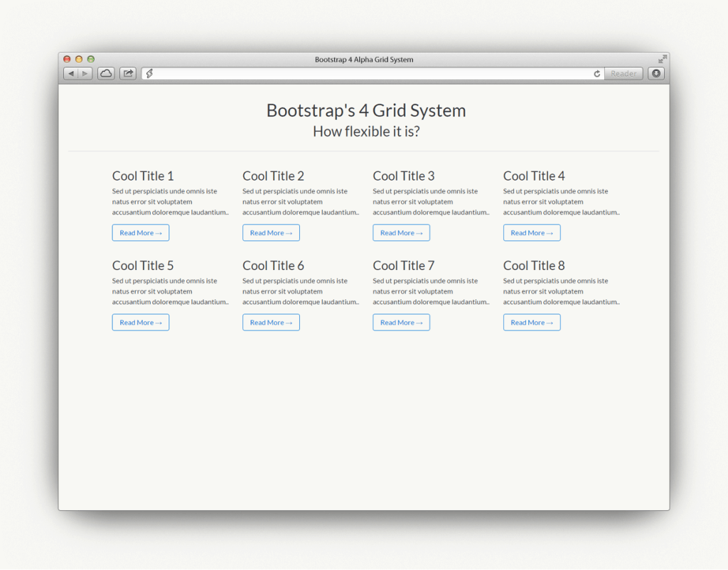Image resolution: width=728 pixels, height=570 pixels.
Task: Click Read More under Cool Title 5
Action: (140, 322)
